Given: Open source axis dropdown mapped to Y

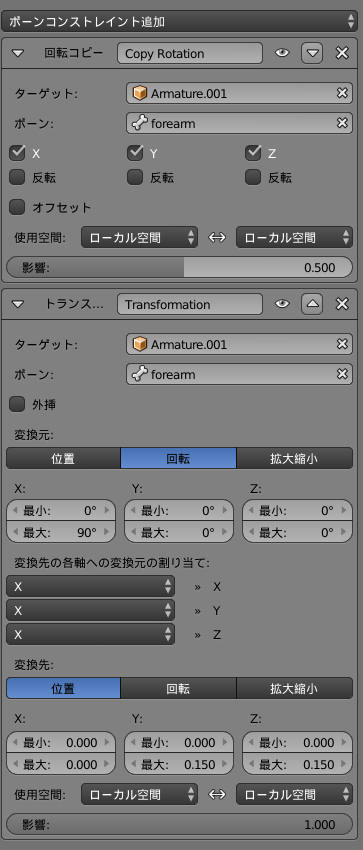Looking at the screenshot, I should tap(90, 610).
